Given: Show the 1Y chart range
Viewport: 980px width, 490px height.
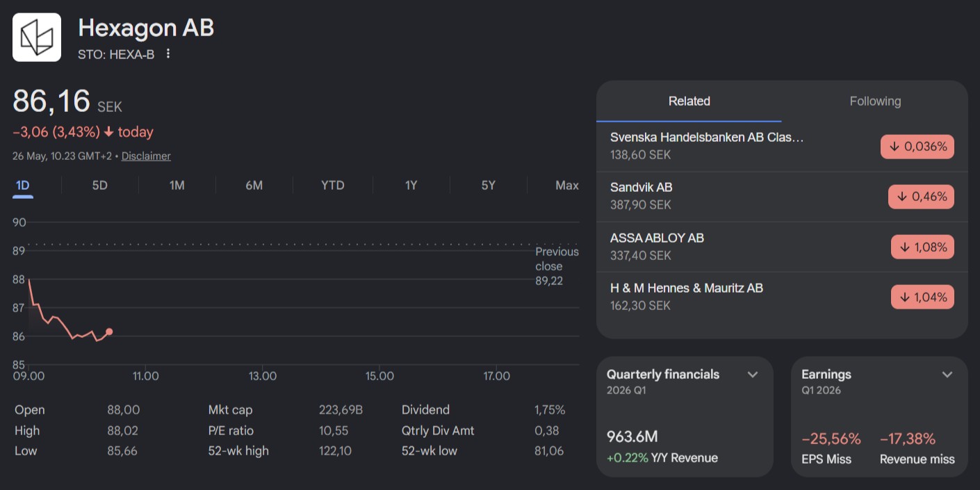Looking at the screenshot, I should point(411,186).
